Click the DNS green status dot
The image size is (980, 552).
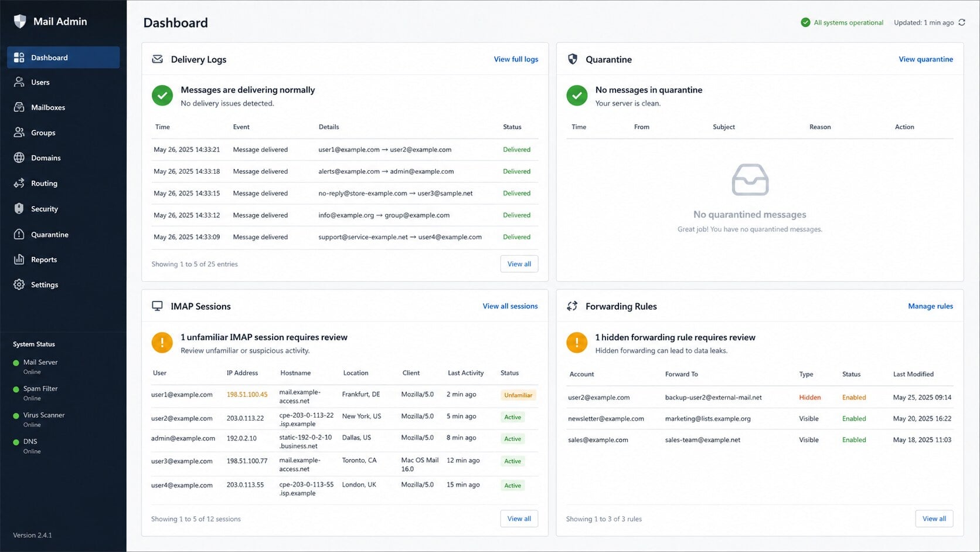coord(16,442)
